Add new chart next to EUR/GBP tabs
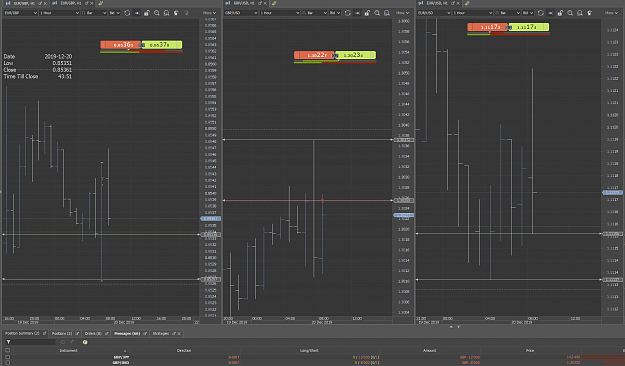Viewport: 625px width, 366px height. [101, 3]
